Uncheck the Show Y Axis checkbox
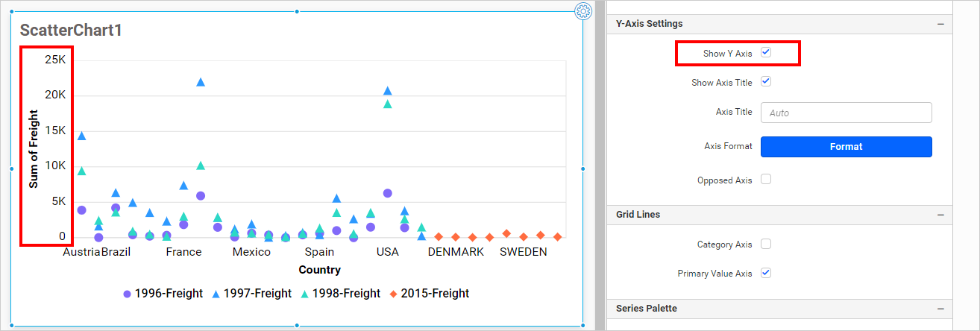 (765, 53)
